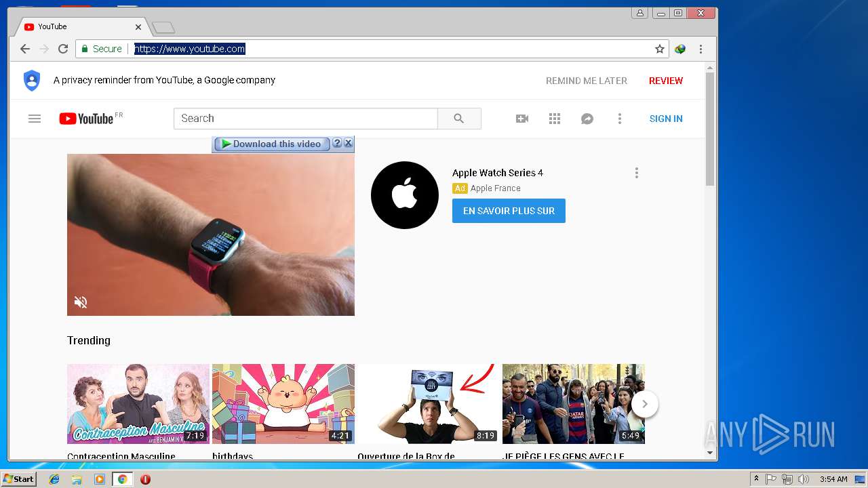Open the Chrome three-dot menu
Screen dimensions: 868x488
tap(701, 49)
